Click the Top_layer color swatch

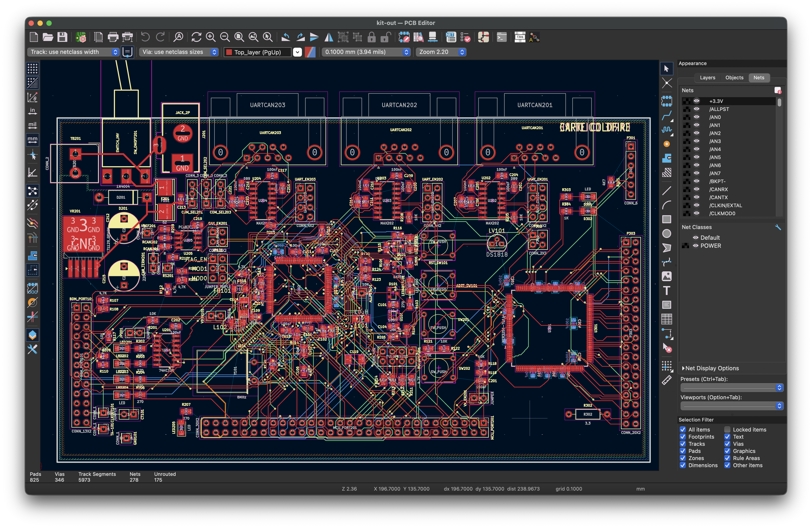[229, 52]
